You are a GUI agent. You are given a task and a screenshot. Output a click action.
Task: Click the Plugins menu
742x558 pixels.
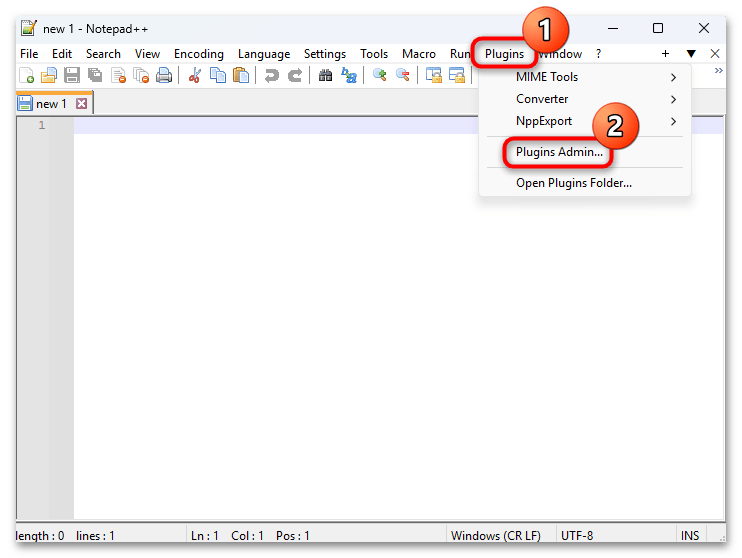click(504, 54)
